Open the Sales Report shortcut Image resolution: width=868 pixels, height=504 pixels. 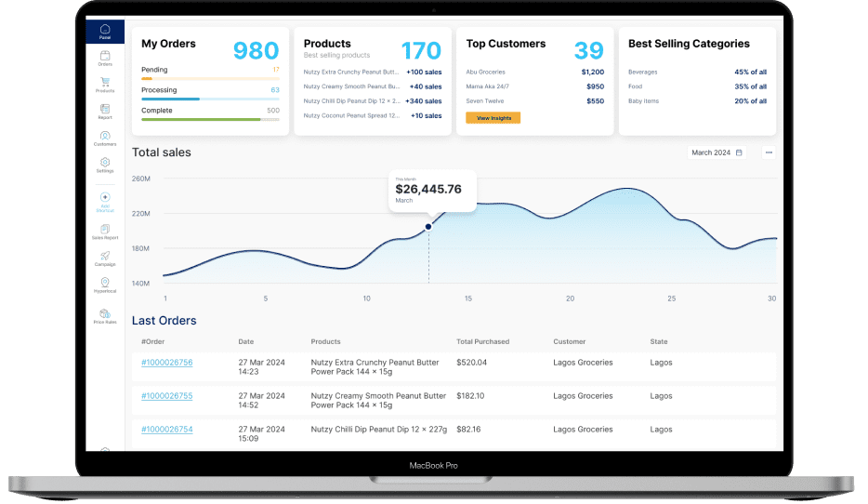coord(105,232)
